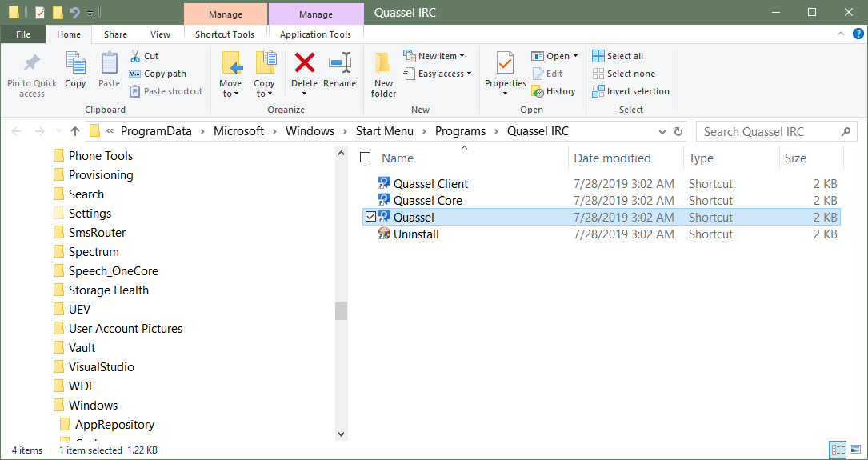This screenshot has width=868, height=460.
Task: Go up one folder level arrow
Action: click(x=75, y=132)
